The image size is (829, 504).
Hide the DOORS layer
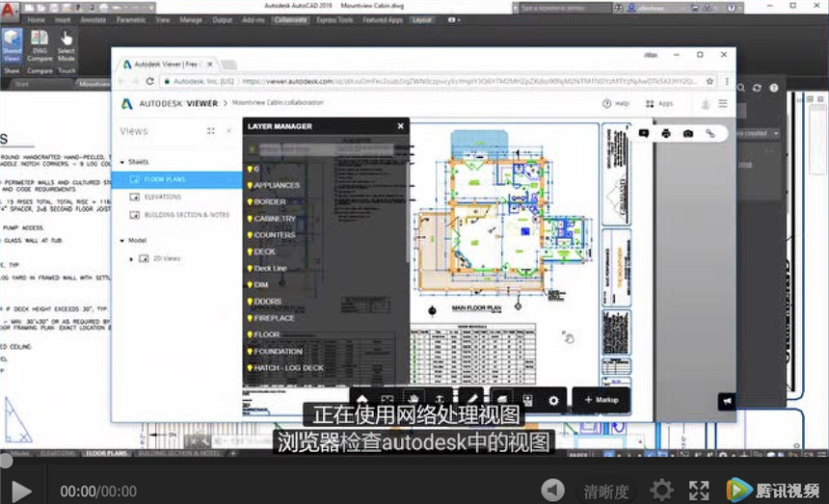point(250,302)
